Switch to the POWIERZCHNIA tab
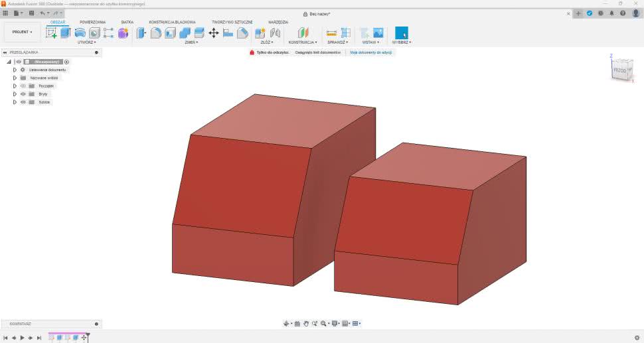This screenshot has width=644, height=343. (x=92, y=22)
